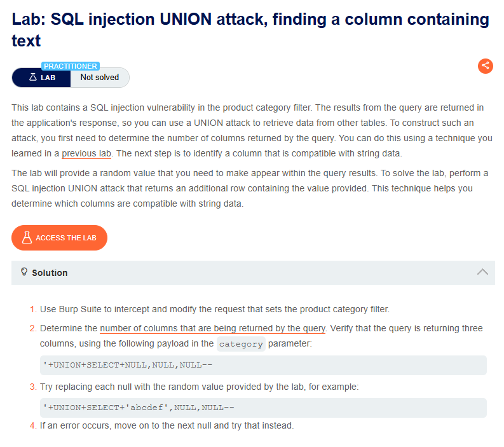Click the flask icon on Access button
The image size is (504, 447).
[x=27, y=238]
